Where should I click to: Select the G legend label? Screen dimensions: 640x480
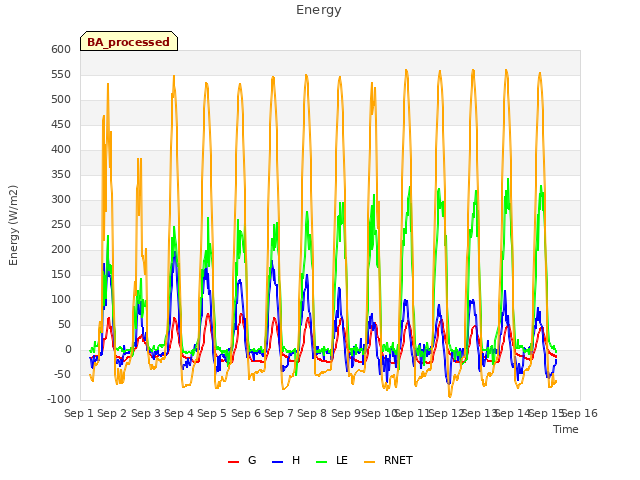click(x=252, y=460)
